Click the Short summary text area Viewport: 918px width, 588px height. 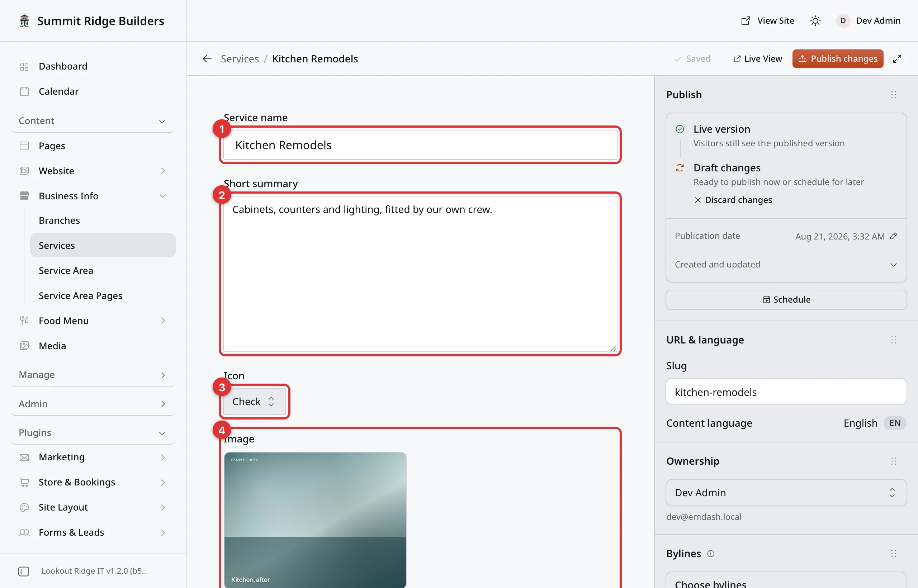420,274
